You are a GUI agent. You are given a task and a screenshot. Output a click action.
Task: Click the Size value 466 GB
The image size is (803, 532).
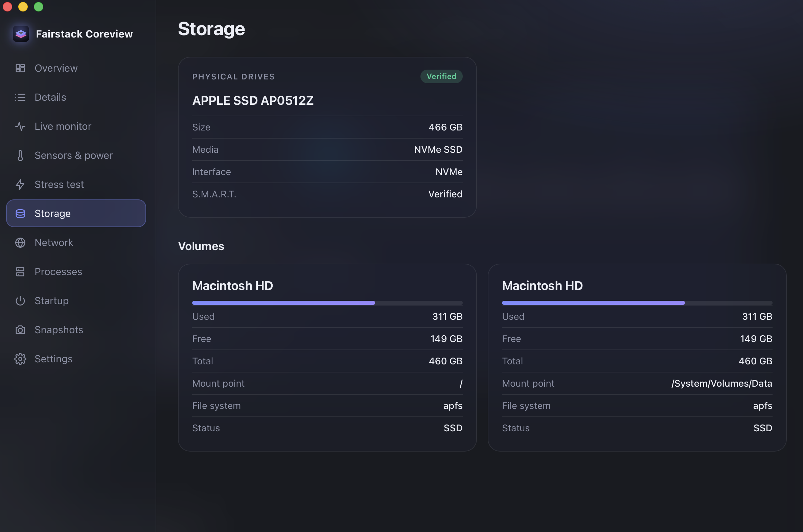click(445, 127)
